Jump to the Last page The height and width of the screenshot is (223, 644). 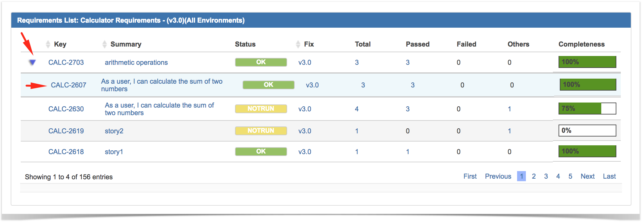(x=609, y=176)
